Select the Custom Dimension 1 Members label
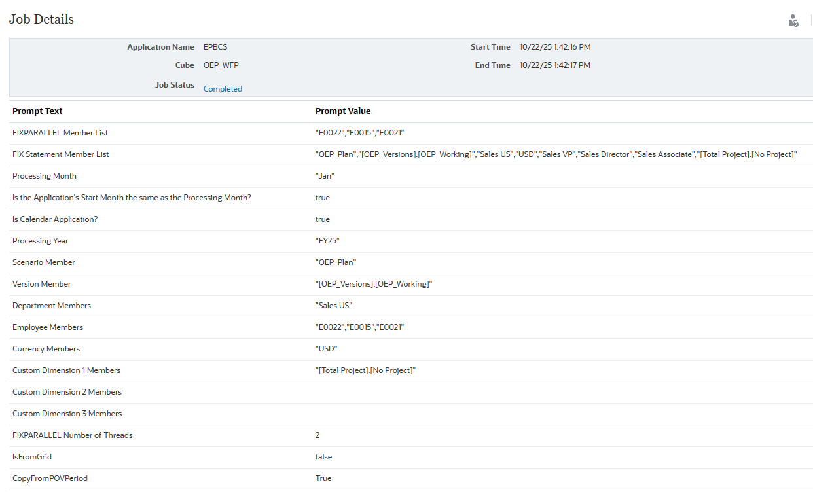This screenshot has width=813, height=504. click(x=67, y=370)
